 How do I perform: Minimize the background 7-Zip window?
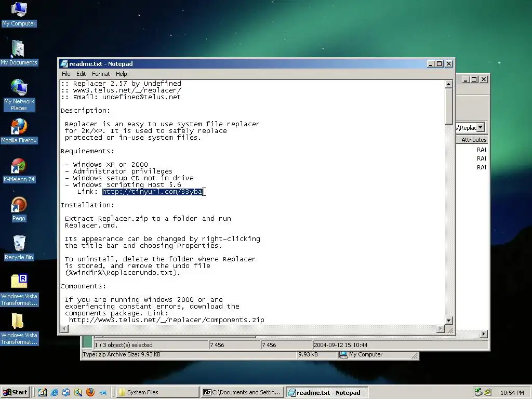coord(465,79)
